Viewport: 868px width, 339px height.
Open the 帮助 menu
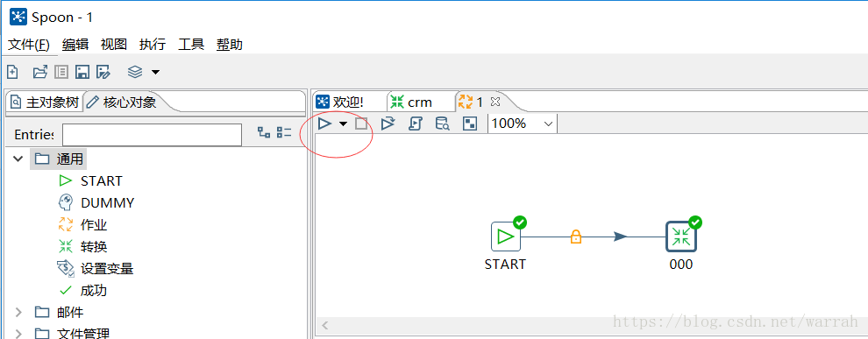pos(230,45)
